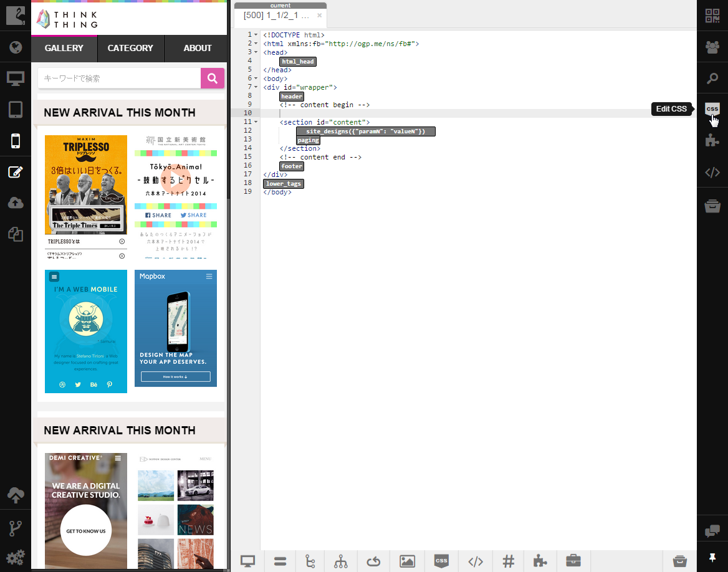Click the two-bars icon in bottom toolbar
728x572 pixels.
pyautogui.click(x=280, y=561)
